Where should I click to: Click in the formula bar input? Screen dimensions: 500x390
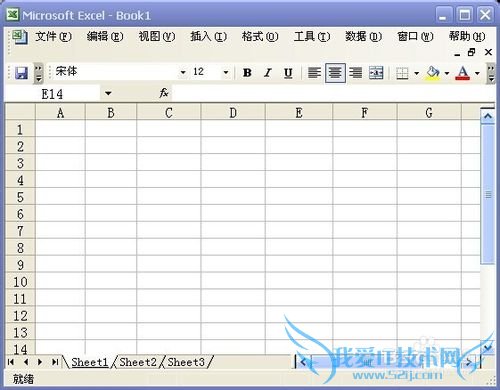[333, 93]
